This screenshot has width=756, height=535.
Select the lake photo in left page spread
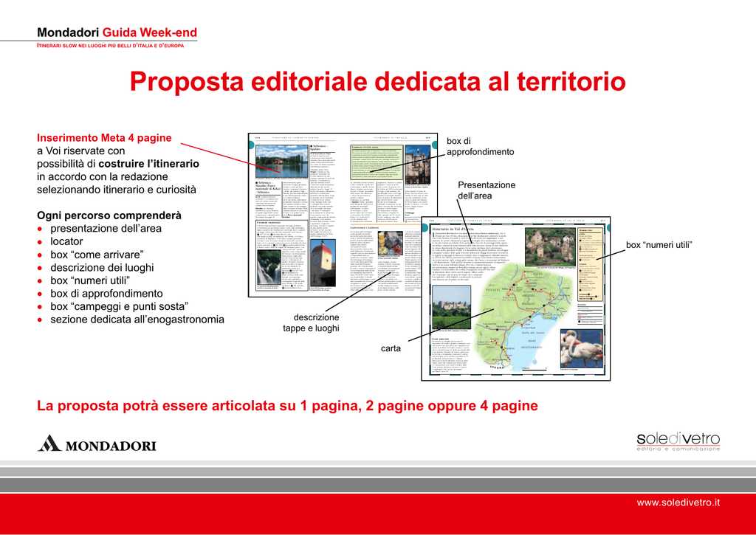point(281,162)
